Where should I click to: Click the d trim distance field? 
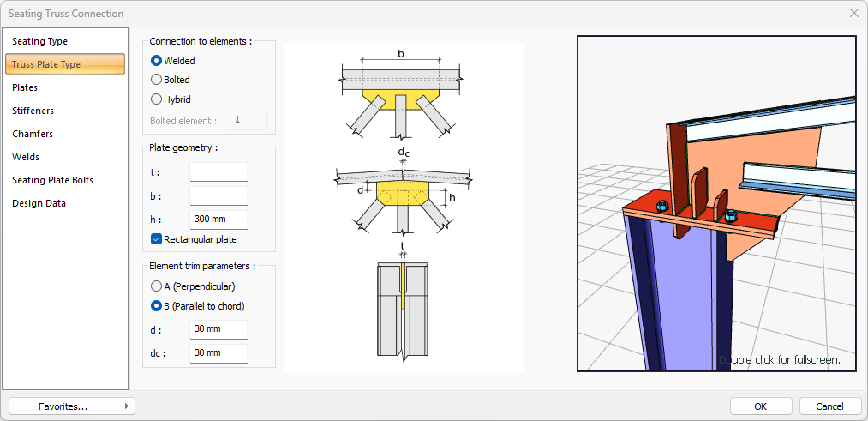(218, 330)
